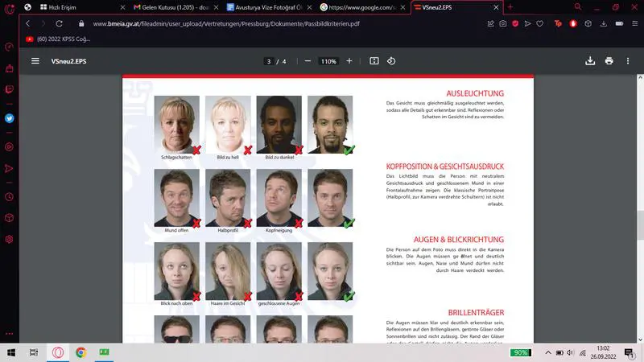Open Google Chrome from the taskbar
This screenshot has width=644, height=362.
pos(81,352)
